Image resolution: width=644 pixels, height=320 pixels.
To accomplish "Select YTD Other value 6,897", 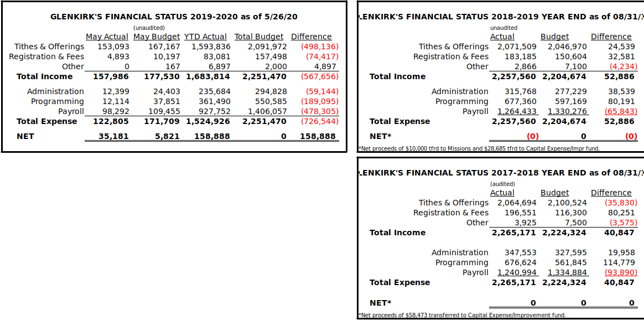I will 220,66.
